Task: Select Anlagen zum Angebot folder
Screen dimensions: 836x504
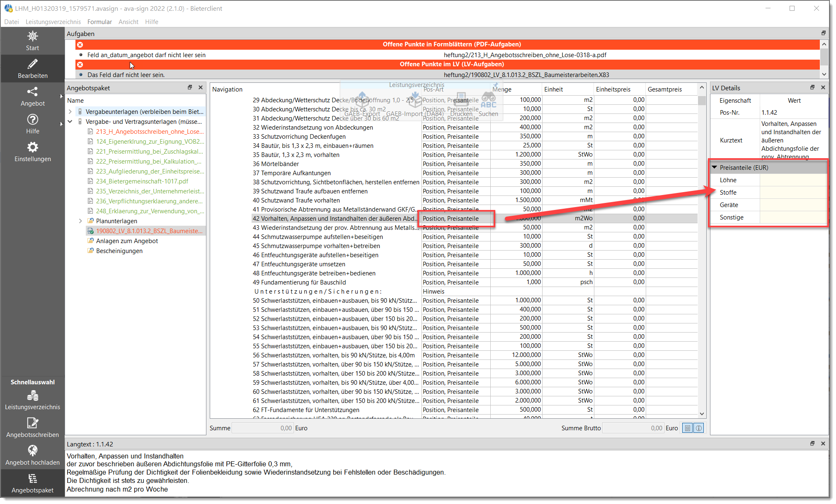Action: point(127,241)
